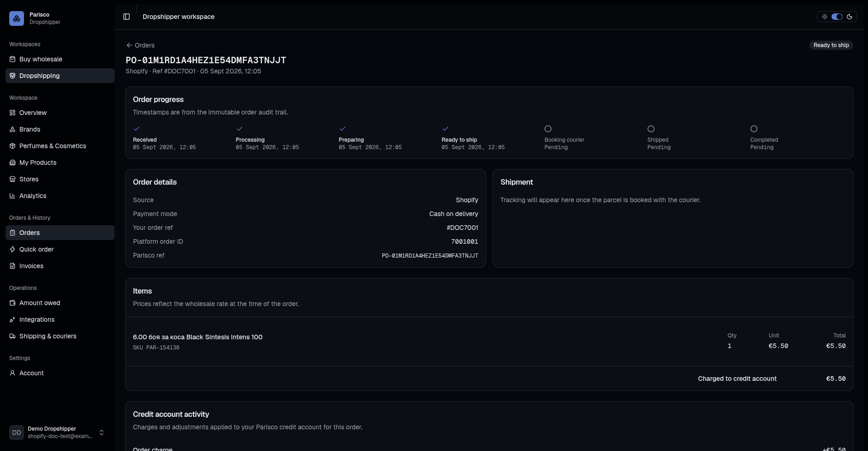868x451 pixels.
Task: Click the Parisco logo icon
Action: 17,18
